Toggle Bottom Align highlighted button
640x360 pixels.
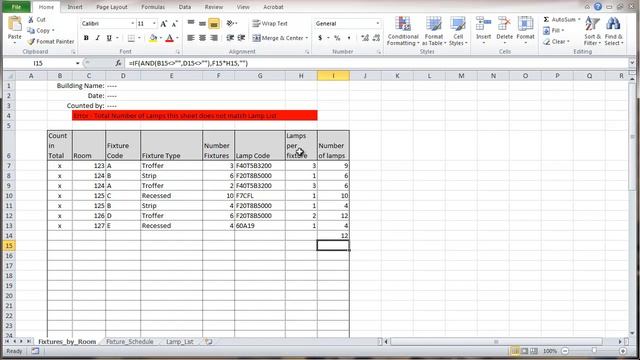213,24
